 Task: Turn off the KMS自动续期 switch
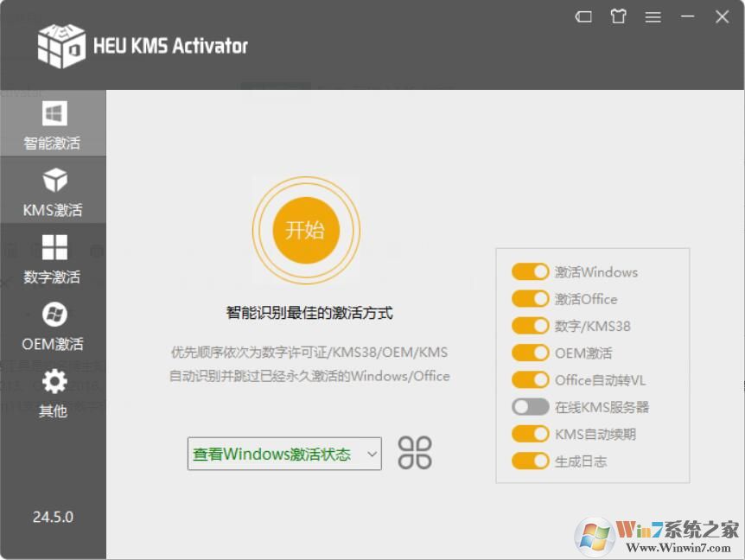click(x=531, y=434)
